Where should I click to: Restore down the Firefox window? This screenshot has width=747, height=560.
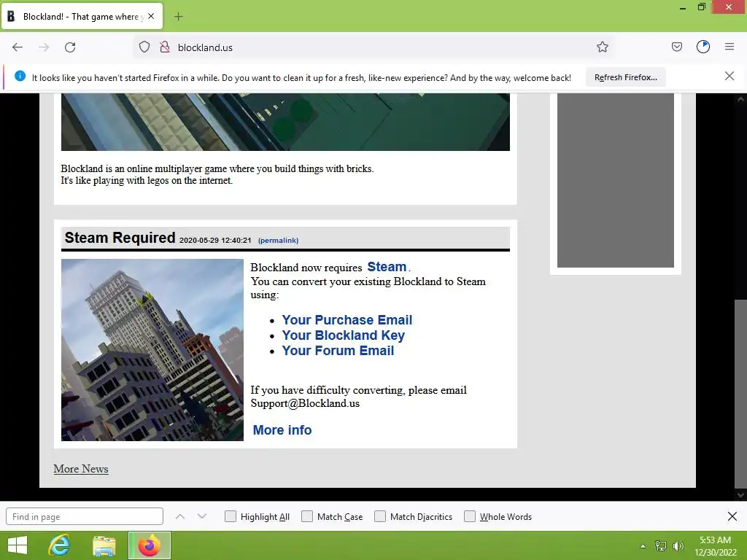tap(701, 7)
